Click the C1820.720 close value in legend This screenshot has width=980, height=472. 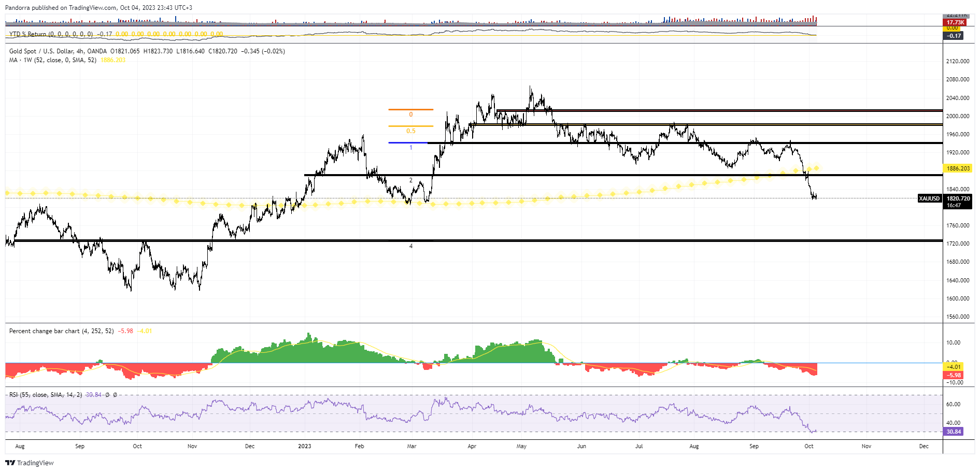(x=223, y=51)
